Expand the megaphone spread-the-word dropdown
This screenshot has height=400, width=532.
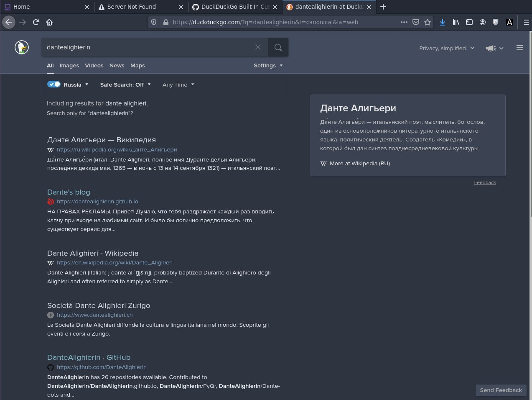tap(494, 48)
